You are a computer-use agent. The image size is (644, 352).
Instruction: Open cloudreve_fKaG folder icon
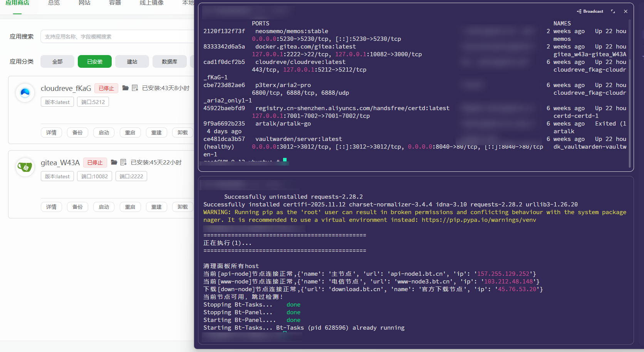point(125,88)
